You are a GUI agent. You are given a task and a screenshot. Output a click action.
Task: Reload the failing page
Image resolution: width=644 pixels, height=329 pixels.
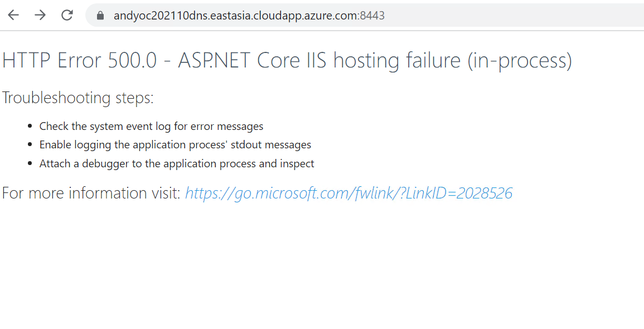(67, 15)
